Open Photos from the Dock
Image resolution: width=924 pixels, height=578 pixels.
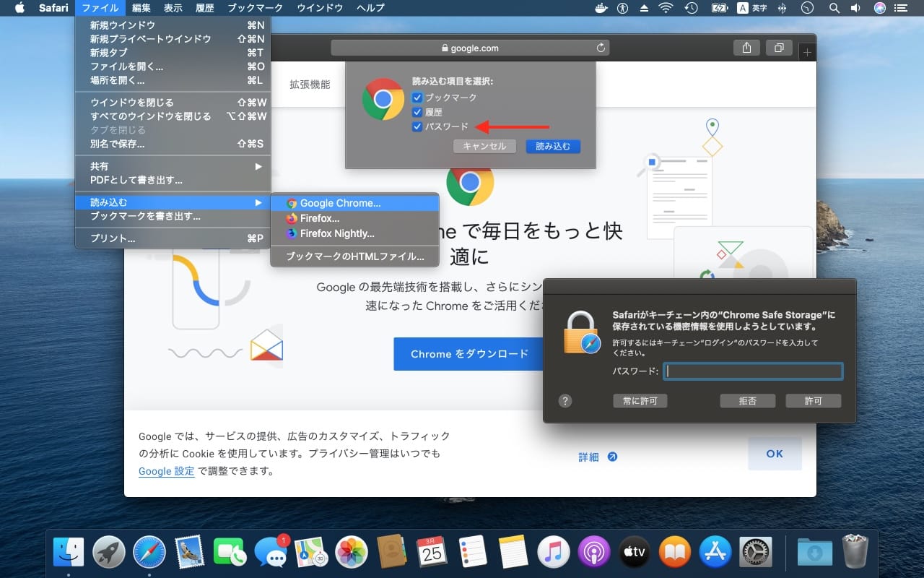[x=352, y=553]
